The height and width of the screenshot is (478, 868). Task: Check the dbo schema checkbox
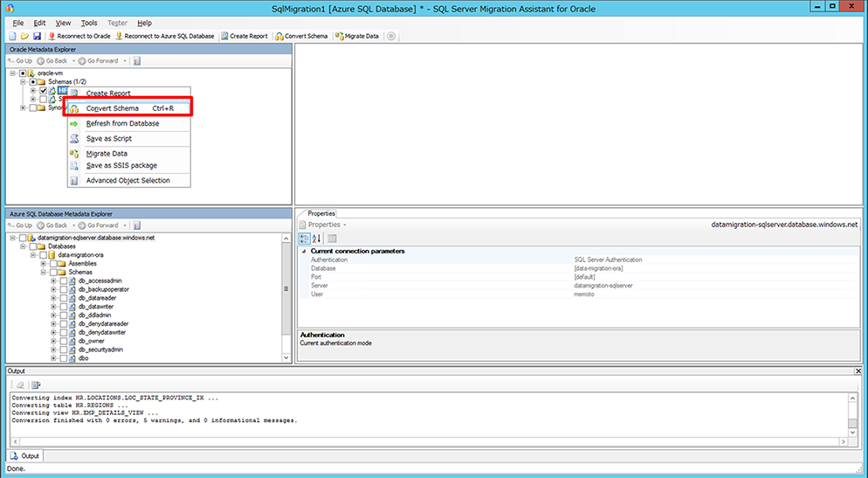[x=64, y=358]
